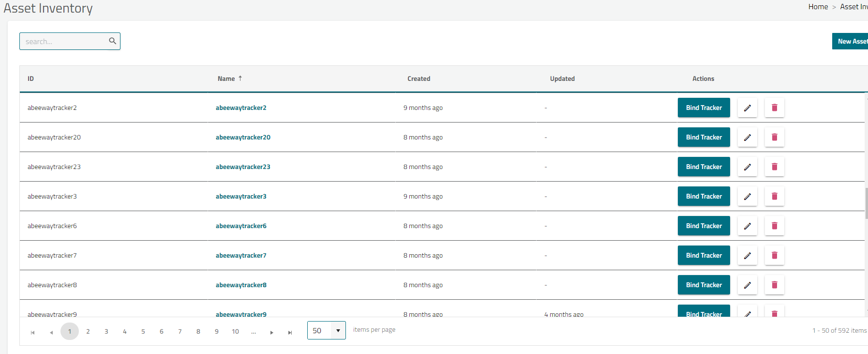Delete the abeewaytracker3 asset
This screenshot has width=868, height=354.
(x=774, y=197)
